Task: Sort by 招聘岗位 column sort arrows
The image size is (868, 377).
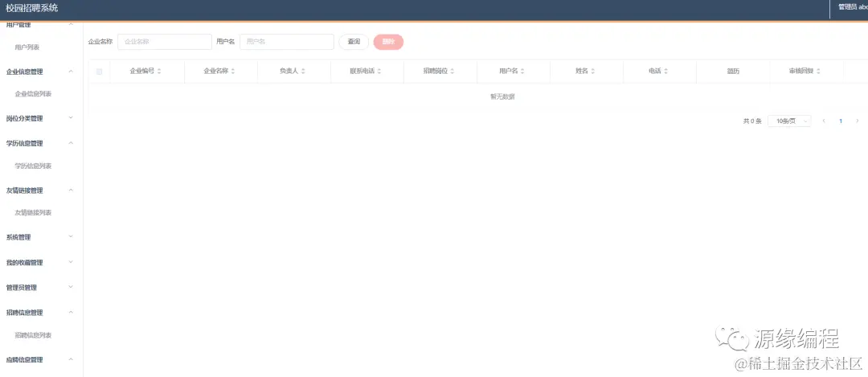Action: (452, 72)
